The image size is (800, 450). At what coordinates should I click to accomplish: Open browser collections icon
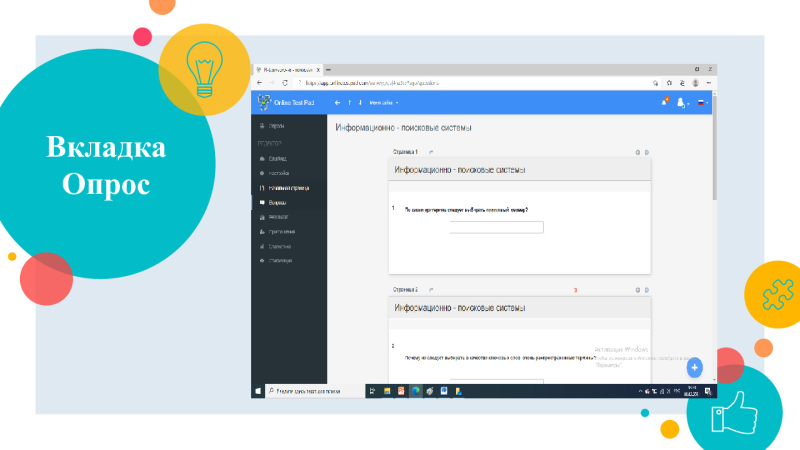[x=682, y=83]
